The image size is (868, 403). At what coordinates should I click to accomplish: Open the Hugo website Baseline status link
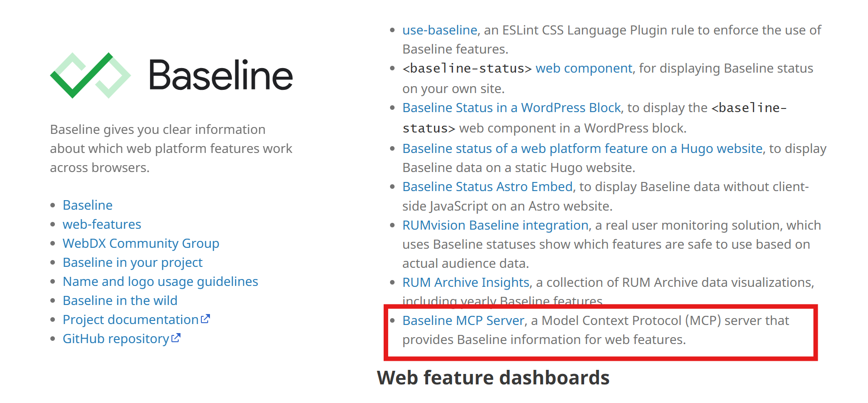[x=582, y=148]
